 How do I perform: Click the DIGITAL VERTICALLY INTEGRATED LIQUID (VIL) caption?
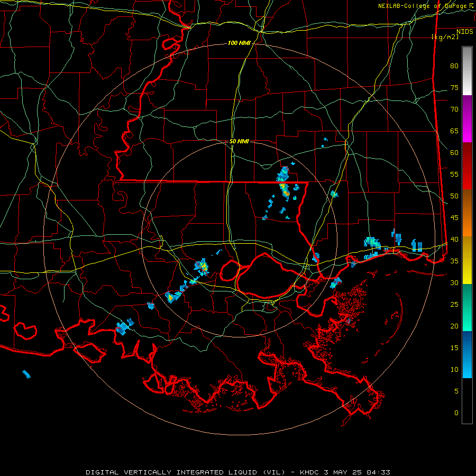tap(185, 472)
